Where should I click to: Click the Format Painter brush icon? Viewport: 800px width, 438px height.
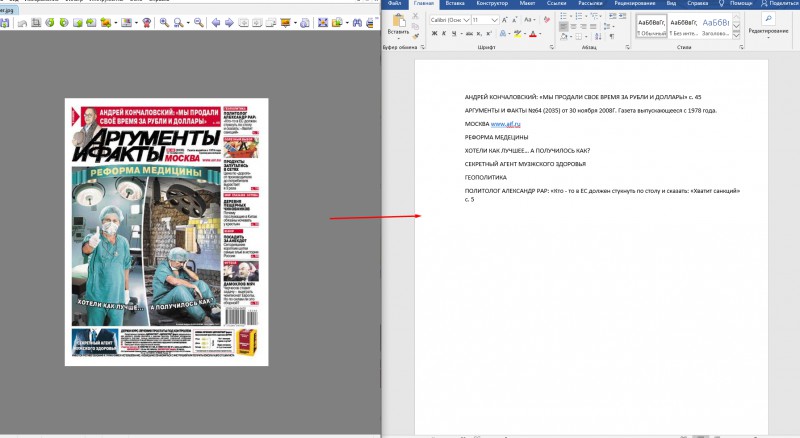415,36
